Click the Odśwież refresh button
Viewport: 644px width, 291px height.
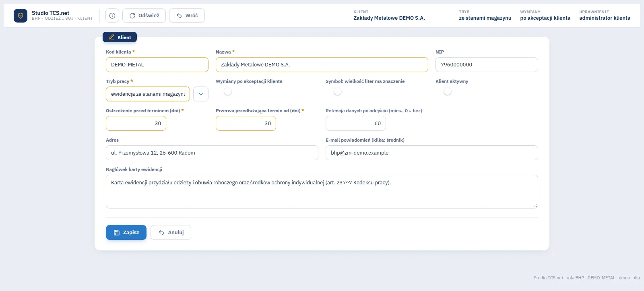(x=144, y=16)
